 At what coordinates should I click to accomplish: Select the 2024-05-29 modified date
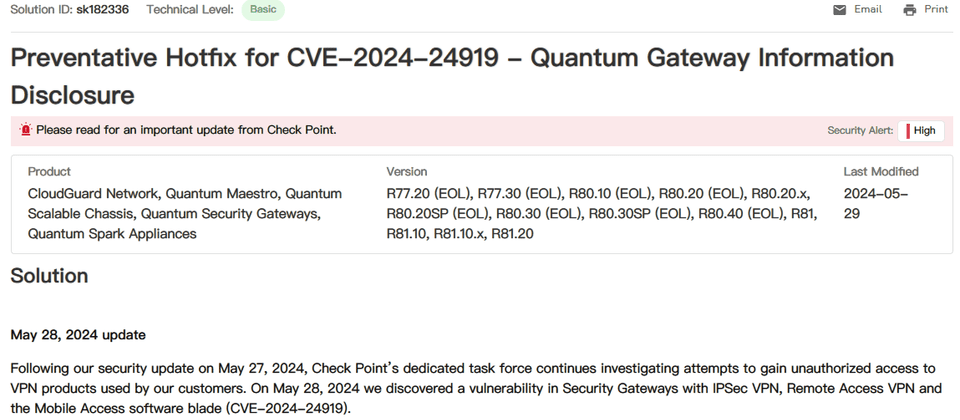click(x=876, y=203)
